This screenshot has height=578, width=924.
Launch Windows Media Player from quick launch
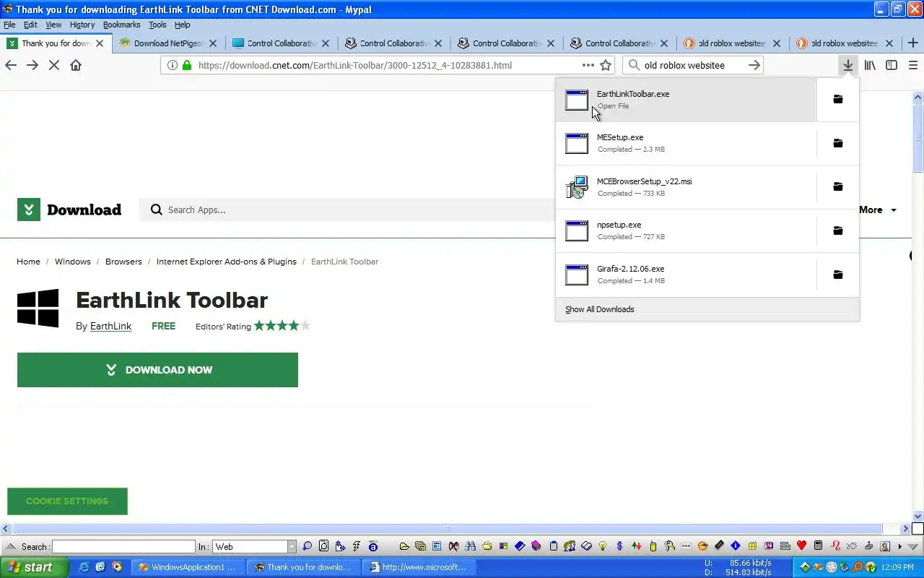[117, 567]
